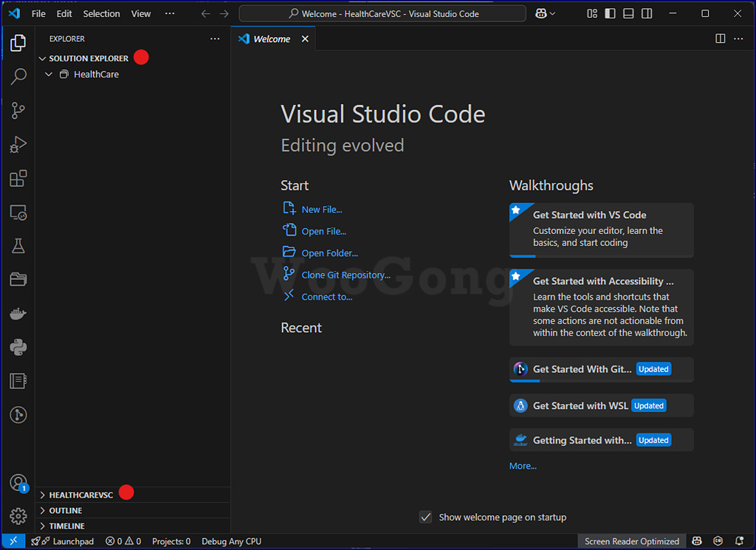
Task: Uncheck Show welcome page on startup
Action: [x=425, y=517]
